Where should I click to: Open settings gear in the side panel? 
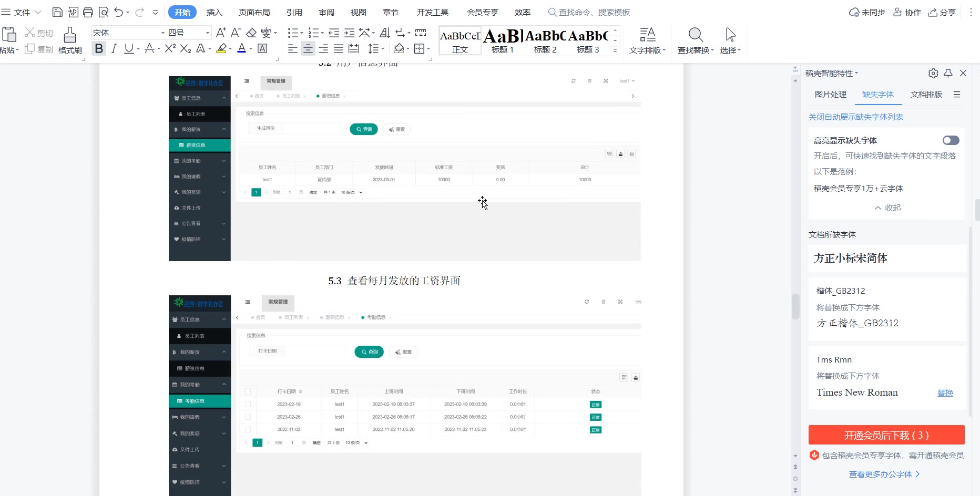[933, 74]
